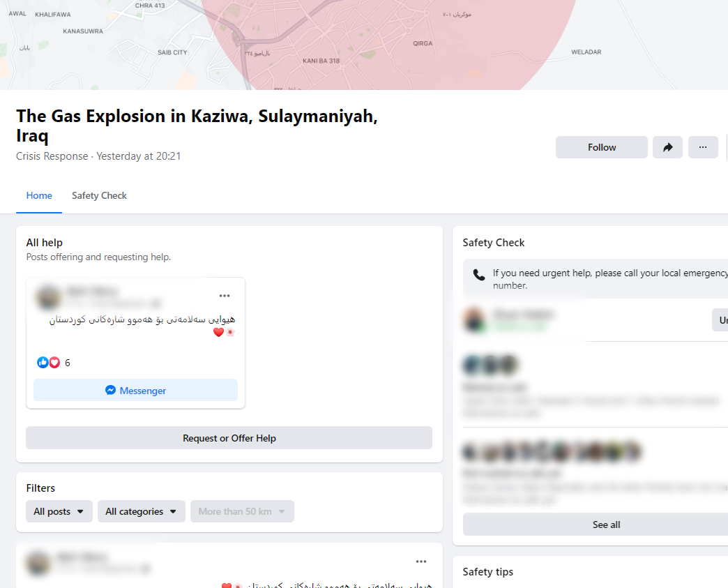Click the share arrow icon button
The image size is (728, 588).
668,147
